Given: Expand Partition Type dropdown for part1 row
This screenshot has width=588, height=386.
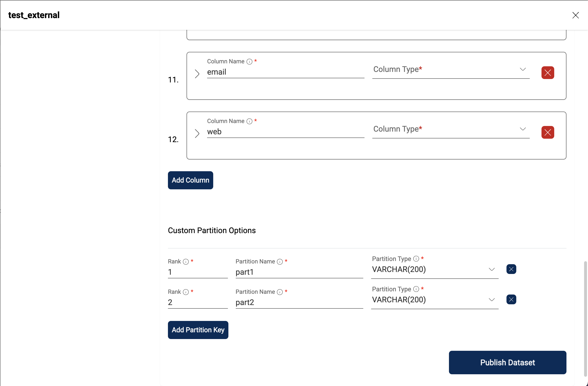Looking at the screenshot, I should click(x=491, y=269).
